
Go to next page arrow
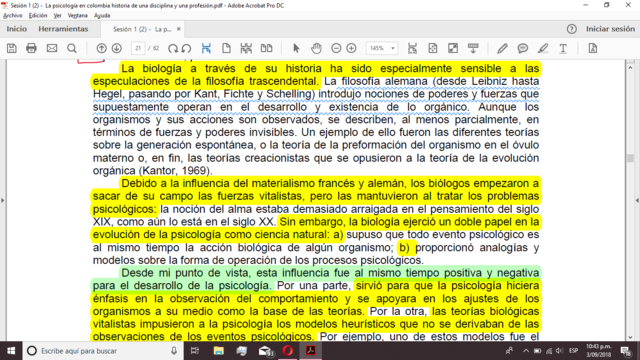117,48
